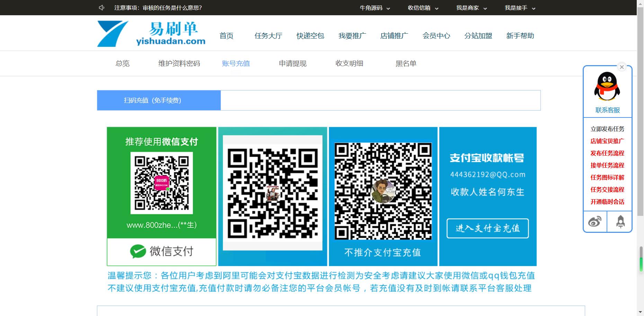The height and width of the screenshot is (316, 644).
Task: Switch to the 总览 tab
Action: 123,63
